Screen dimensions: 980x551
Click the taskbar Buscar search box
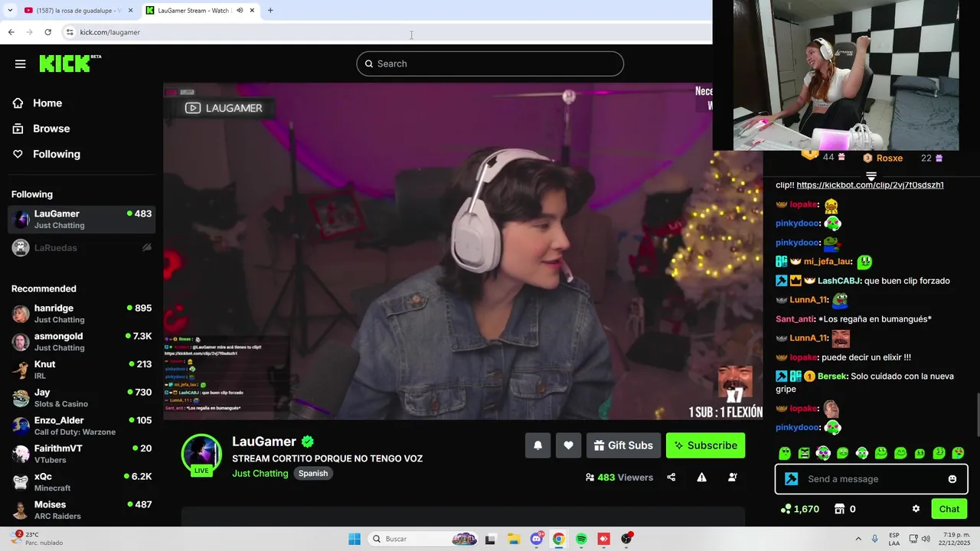point(423,539)
